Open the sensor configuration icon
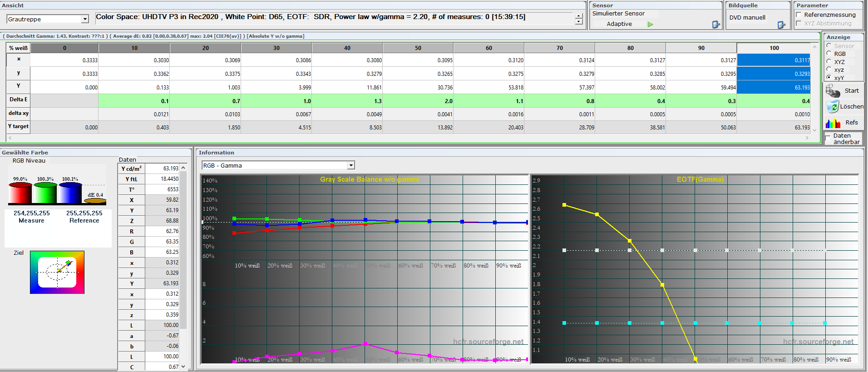The height and width of the screenshot is (372, 868). 716,25
